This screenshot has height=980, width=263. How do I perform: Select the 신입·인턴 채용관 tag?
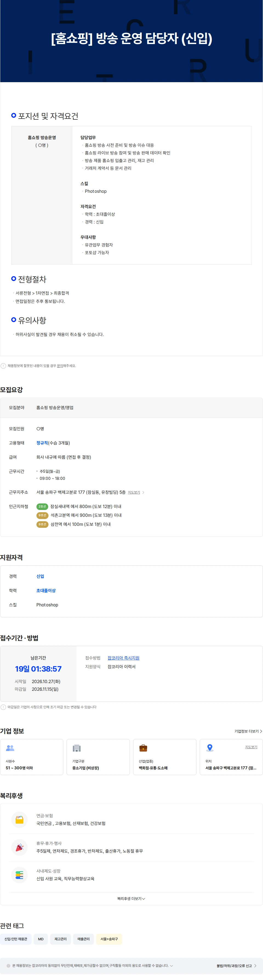pyautogui.click(x=16, y=939)
